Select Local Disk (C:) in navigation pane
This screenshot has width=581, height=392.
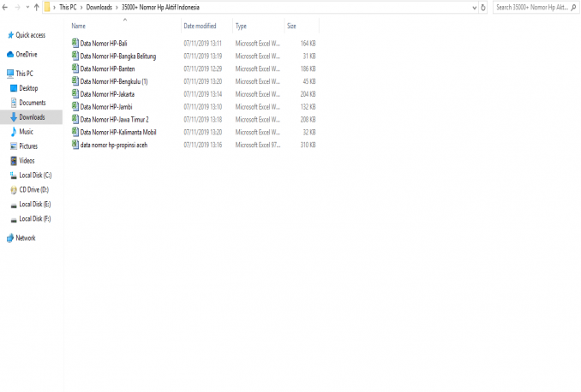(x=35, y=175)
